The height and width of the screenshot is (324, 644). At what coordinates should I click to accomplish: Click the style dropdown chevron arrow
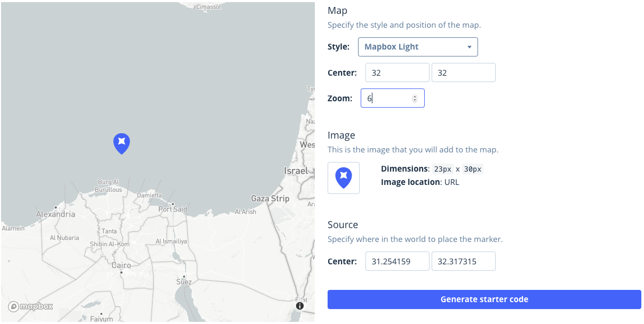[469, 46]
